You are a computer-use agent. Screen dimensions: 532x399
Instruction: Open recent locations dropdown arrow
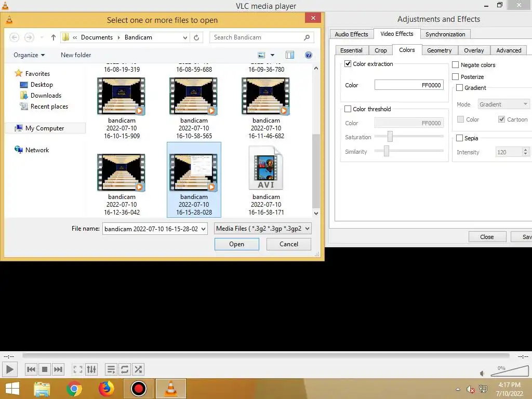click(x=42, y=37)
